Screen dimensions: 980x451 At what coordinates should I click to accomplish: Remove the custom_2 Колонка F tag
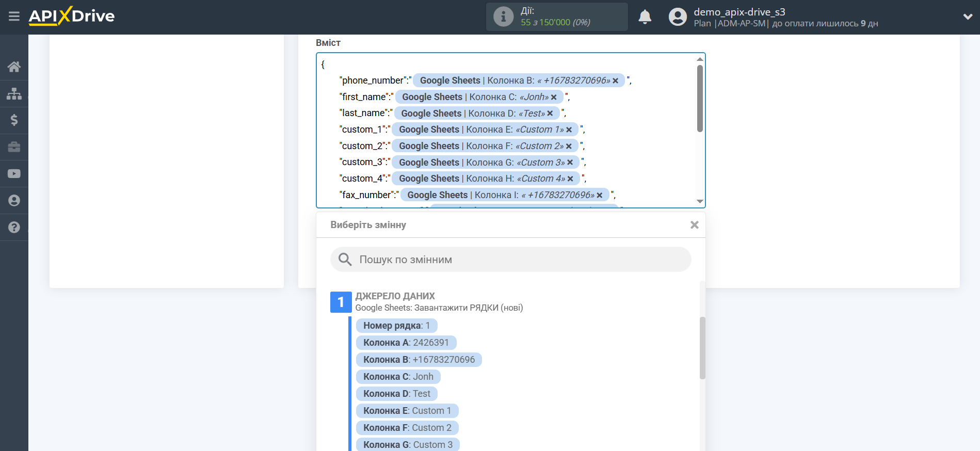tap(569, 146)
